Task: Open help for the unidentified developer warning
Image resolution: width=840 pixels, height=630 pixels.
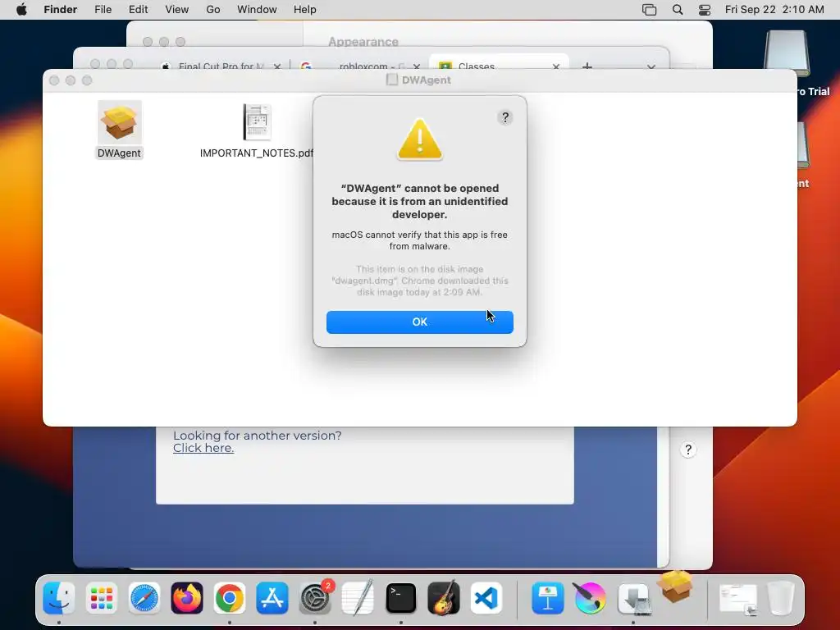Action: pyautogui.click(x=504, y=117)
